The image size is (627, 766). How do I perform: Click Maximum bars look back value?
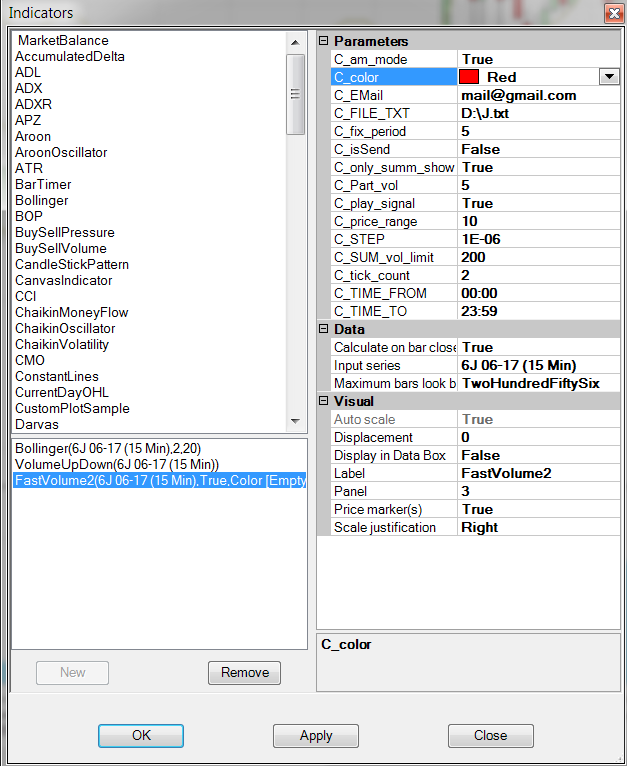(x=539, y=383)
